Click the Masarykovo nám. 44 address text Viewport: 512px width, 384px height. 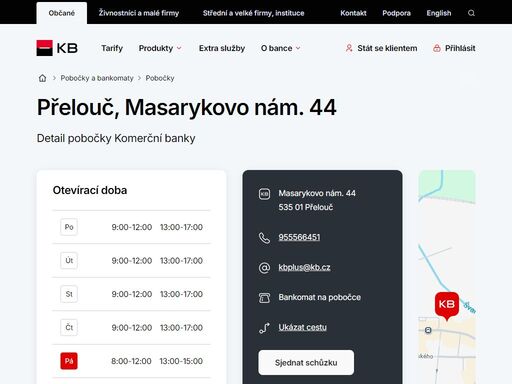point(317,193)
